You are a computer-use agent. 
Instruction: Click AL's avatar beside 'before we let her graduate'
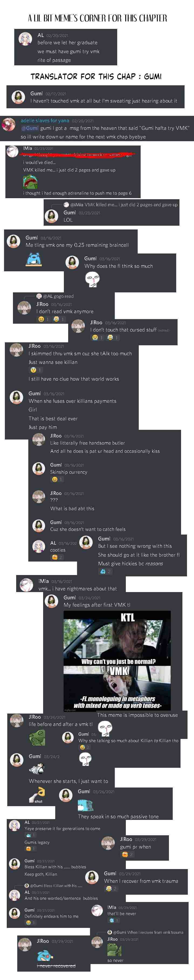tap(25, 39)
